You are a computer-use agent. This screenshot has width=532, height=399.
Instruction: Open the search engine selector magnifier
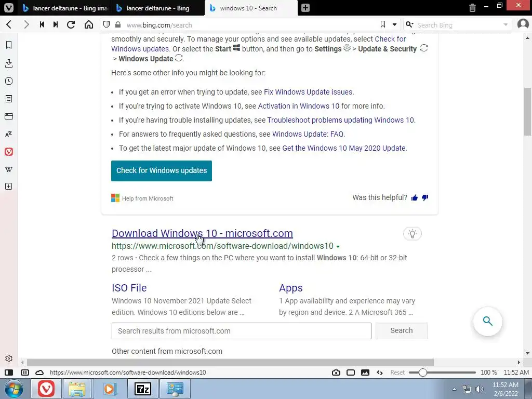409,24
